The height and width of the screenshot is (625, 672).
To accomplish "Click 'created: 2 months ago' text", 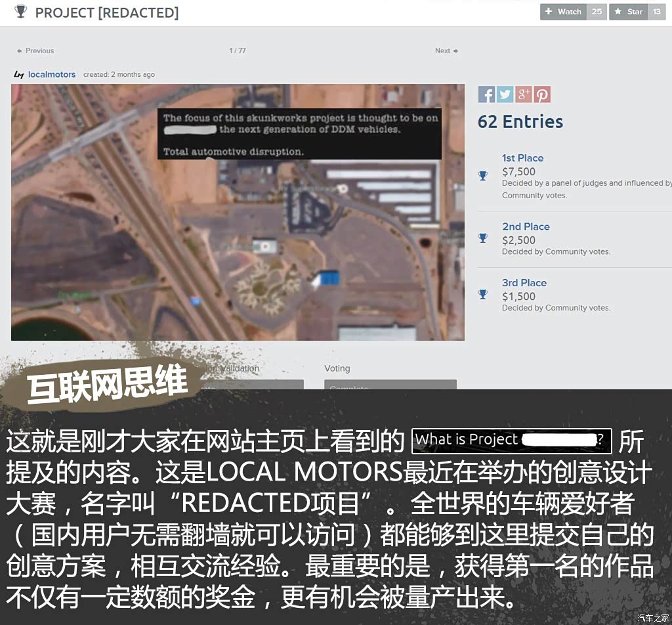I will 119,75.
